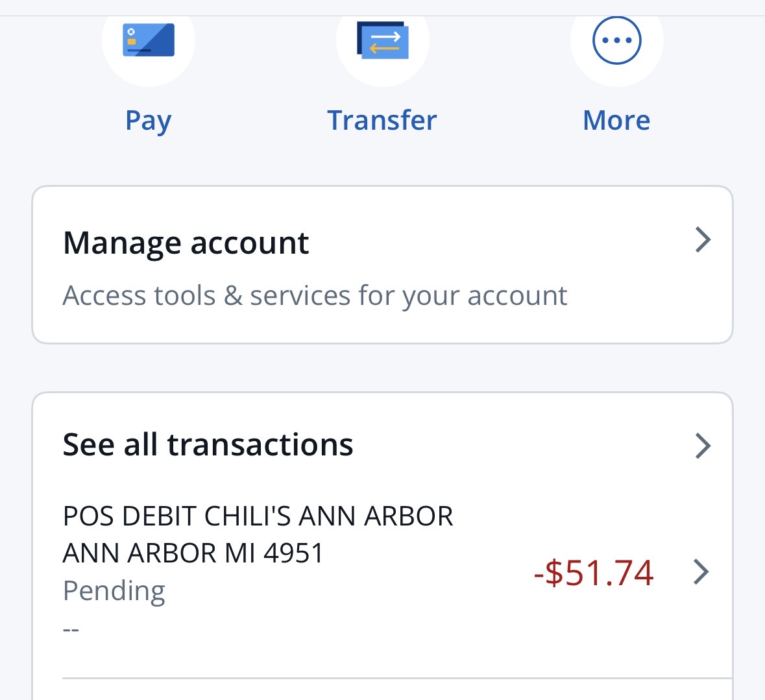Select the More text label
This screenshot has width=765, height=700.
(616, 121)
